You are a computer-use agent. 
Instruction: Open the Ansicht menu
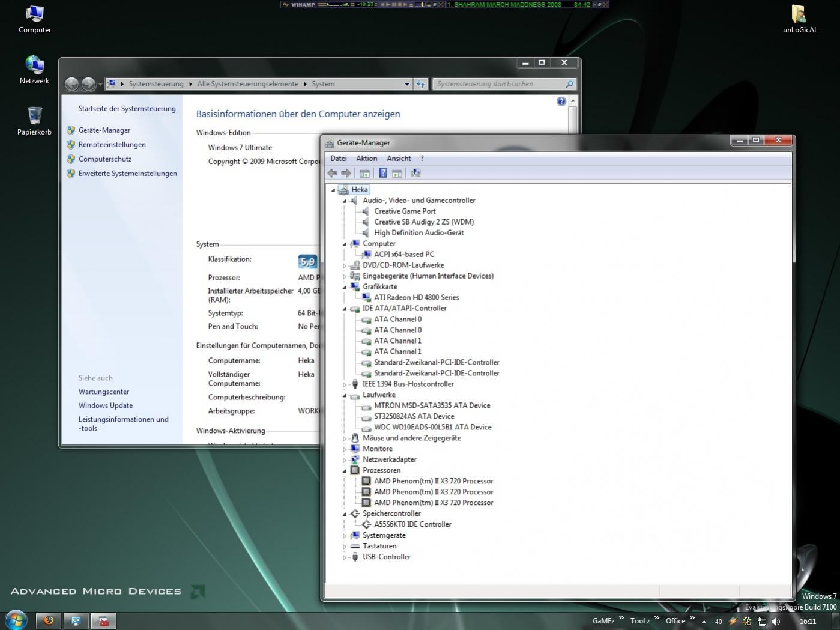399,159
